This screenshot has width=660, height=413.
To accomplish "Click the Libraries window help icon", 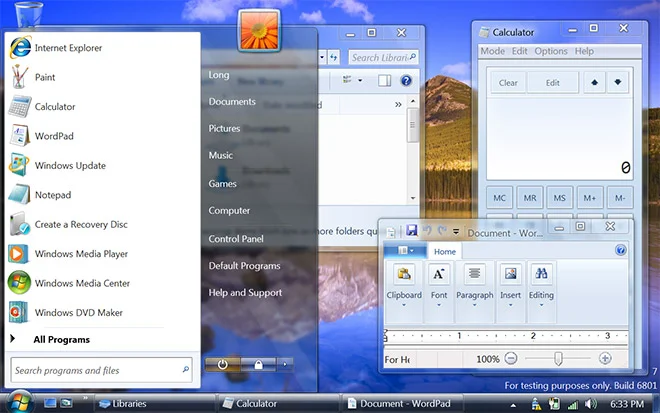I will pyautogui.click(x=407, y=80).
